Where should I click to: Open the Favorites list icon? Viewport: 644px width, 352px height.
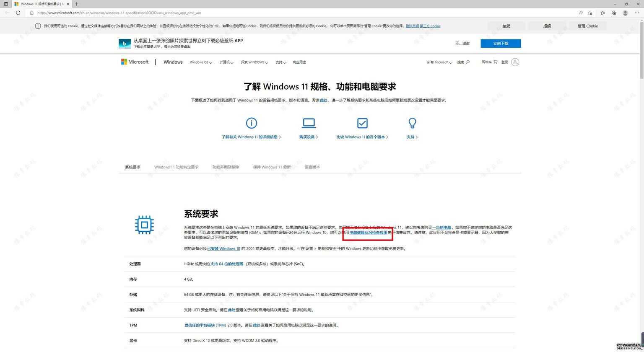pyautogui.click(x=602, y=13)
